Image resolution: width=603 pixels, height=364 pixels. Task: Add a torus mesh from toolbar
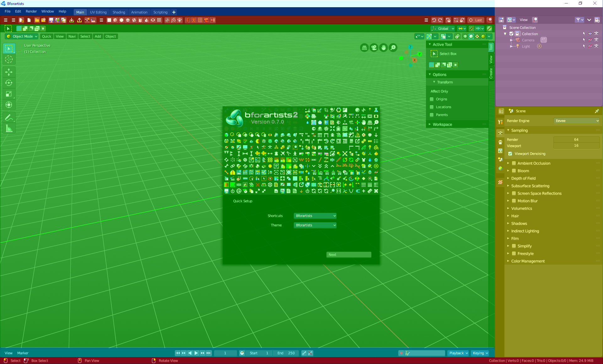[x=153, y=20]
